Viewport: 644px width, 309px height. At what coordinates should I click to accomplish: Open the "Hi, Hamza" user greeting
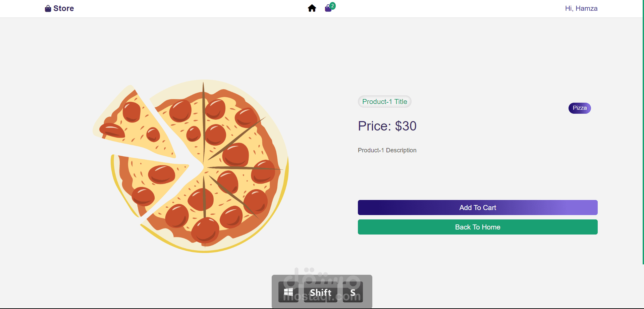click(581, 8)
